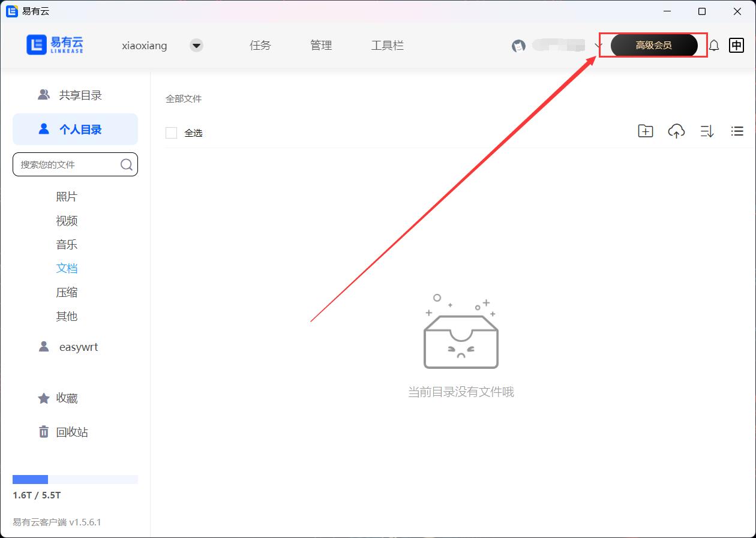The height and width of the screenshot is (538, 756).
Task: Open the notification bell
Action: 714,46
